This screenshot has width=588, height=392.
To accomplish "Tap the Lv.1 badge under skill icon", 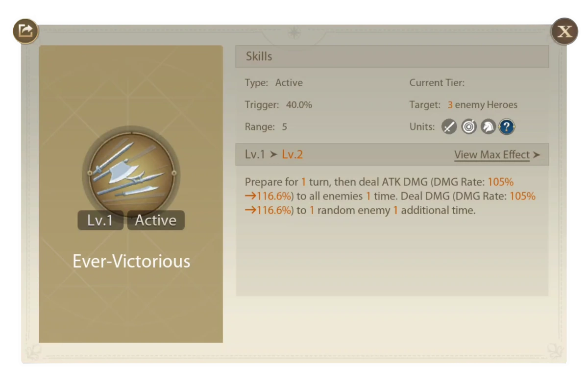I will click(x=100, y=220).
